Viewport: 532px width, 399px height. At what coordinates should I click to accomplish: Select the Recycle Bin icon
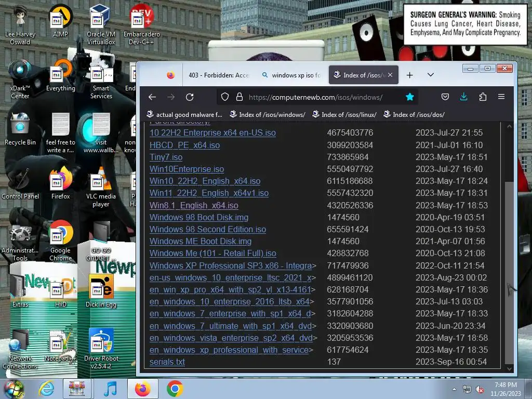coord(20,129)
